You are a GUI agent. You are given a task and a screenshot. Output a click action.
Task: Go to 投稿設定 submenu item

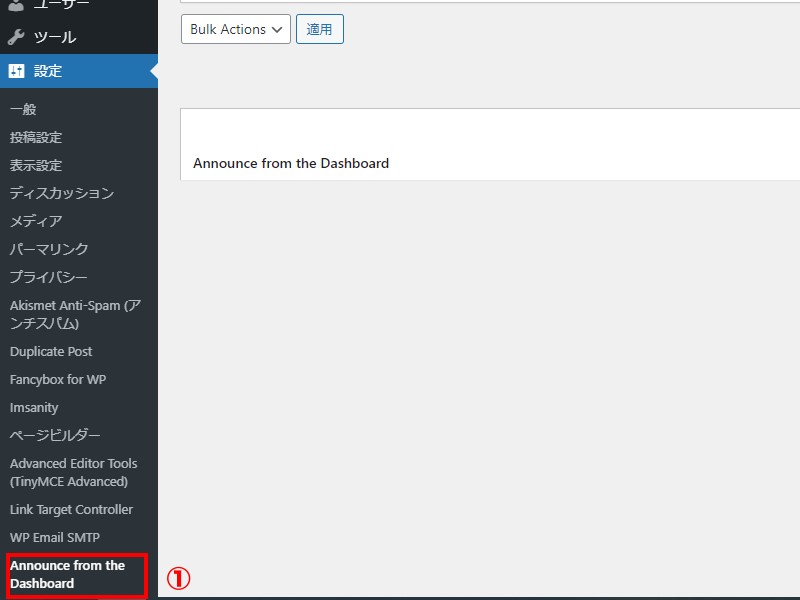(36, 137)
